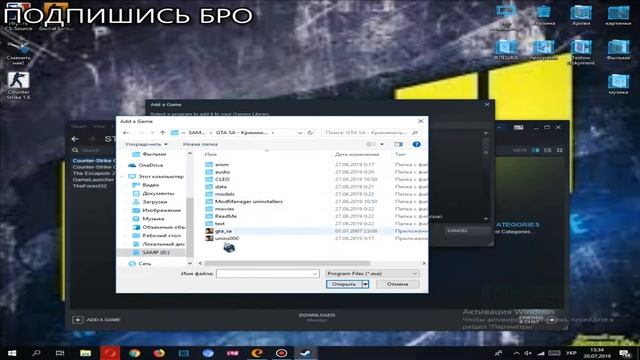Viewport: 640px width, 360px height.
Task: Expand the address bar path history dropdown
Action: click(x=300, y=133)
